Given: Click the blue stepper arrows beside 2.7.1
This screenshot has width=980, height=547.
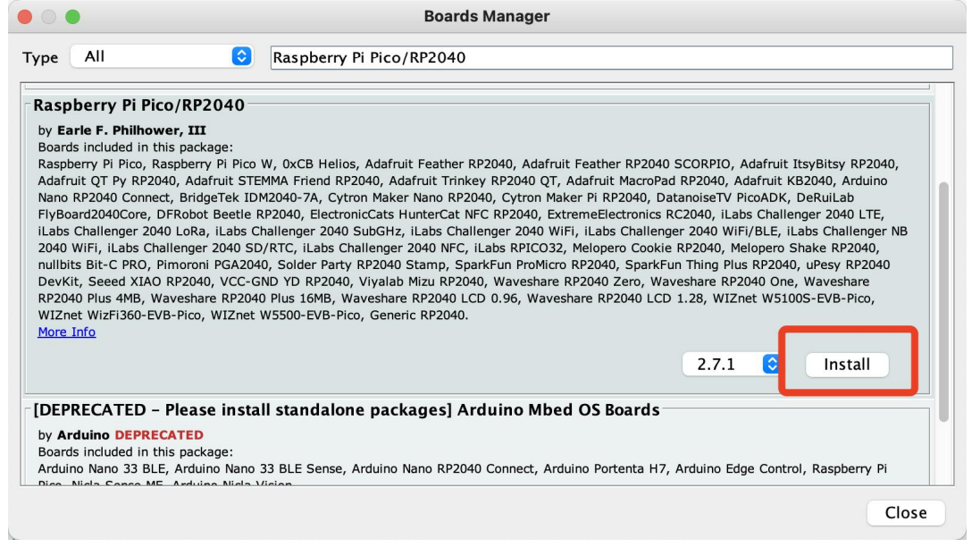Looking at the screenshot, I should tap(771, 364).
